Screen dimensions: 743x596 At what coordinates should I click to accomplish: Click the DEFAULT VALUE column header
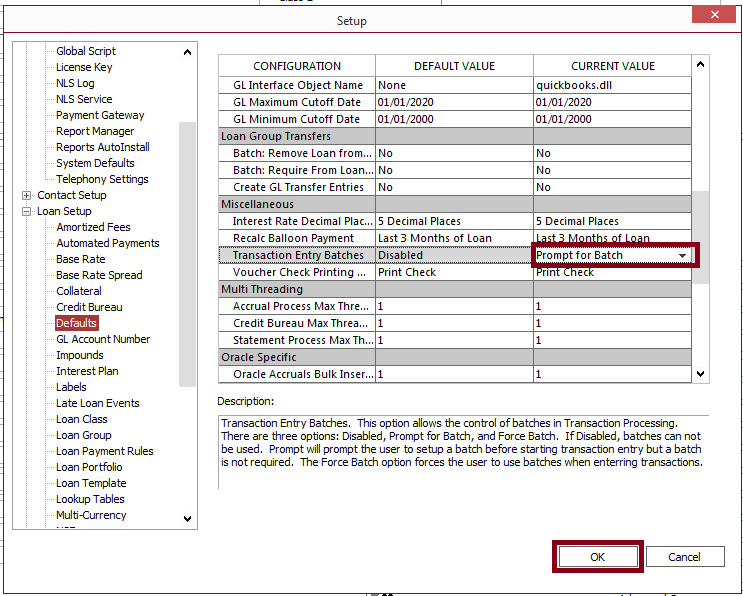click(454, 66)
